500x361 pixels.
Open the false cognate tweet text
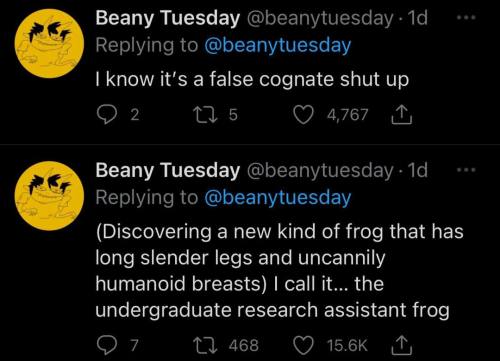252,80
